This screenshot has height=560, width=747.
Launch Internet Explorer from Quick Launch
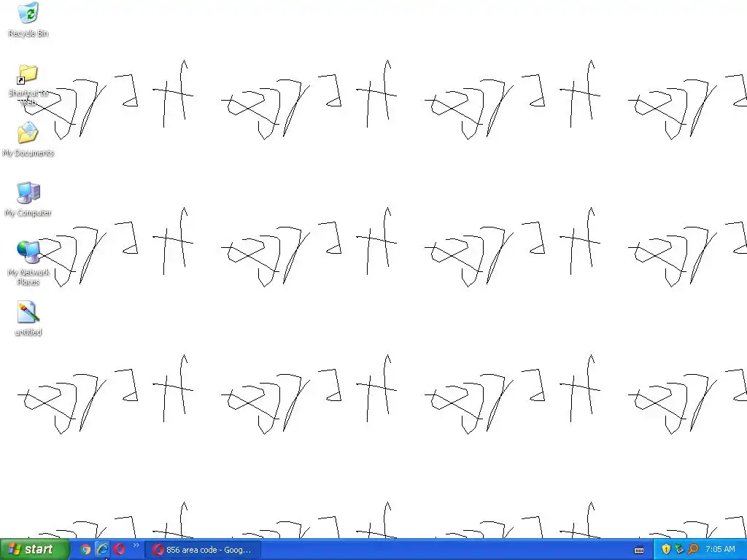[102, 550]
